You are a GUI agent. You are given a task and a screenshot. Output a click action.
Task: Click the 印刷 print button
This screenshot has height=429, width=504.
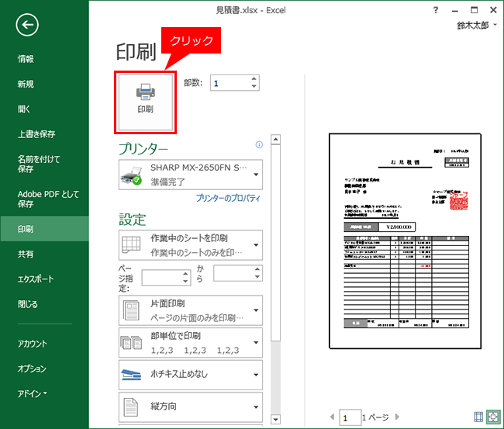[145, 102]
